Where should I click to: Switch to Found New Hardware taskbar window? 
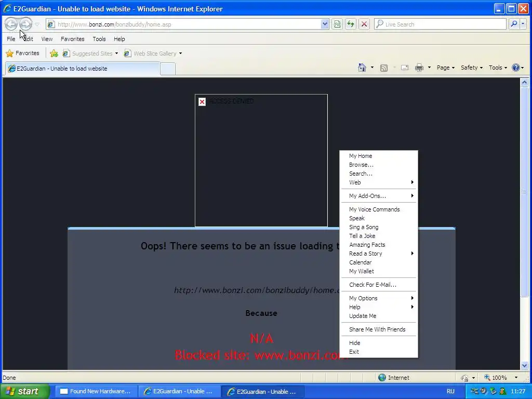tap(96, 391)
